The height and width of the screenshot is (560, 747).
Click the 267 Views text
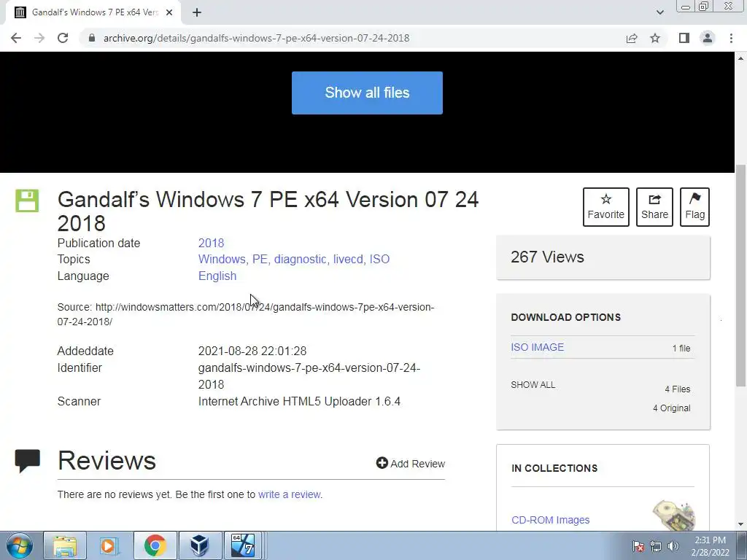(x=547, y=257)
